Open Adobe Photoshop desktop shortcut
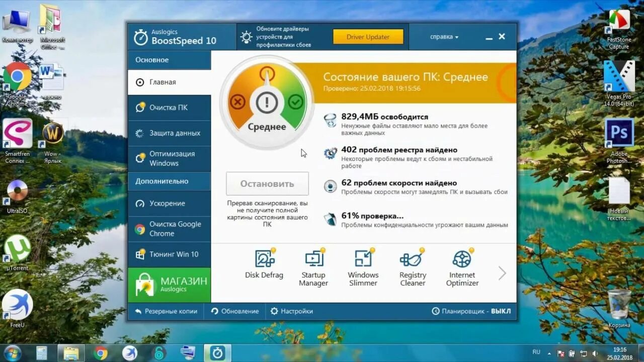The height and width of the screenshot is (362, 644). point(619,141)
